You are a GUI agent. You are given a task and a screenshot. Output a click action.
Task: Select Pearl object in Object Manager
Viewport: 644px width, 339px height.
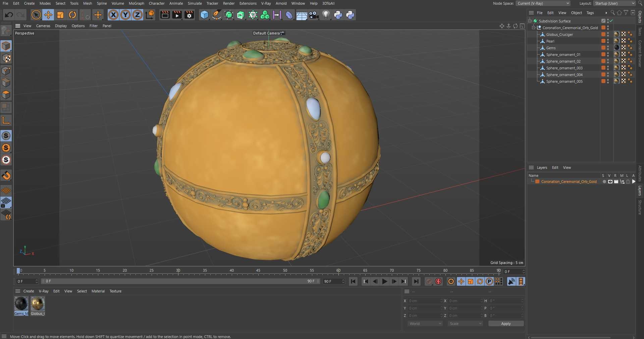550,41
